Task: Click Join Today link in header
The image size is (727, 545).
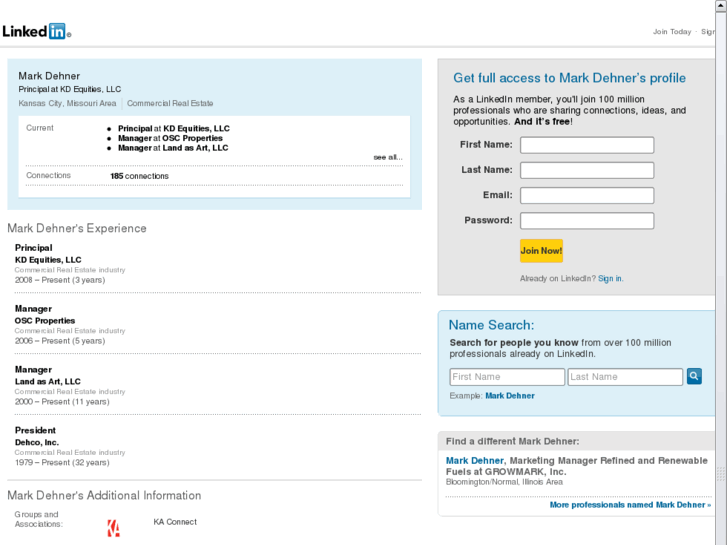Action: tap(672, 32)
